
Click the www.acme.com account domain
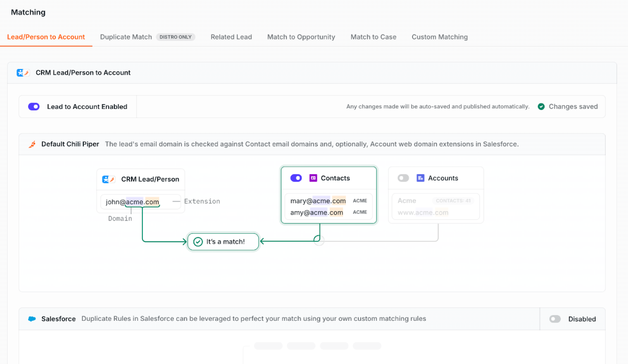click(x=423, y=213)
